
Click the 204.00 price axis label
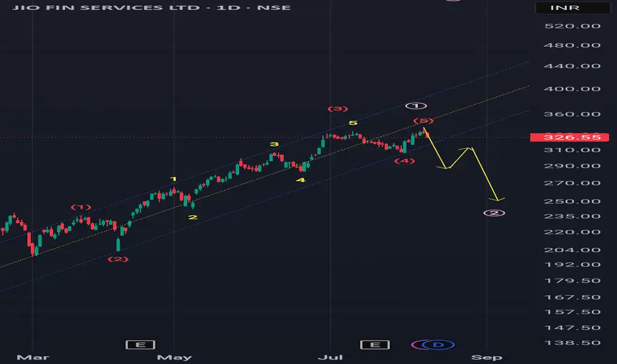pos(572,250)
